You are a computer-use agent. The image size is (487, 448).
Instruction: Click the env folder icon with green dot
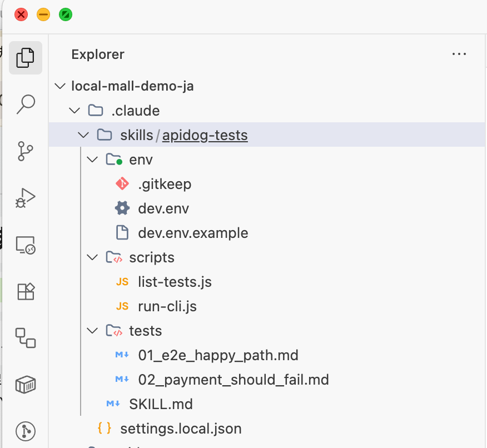(x=113, y=160)
